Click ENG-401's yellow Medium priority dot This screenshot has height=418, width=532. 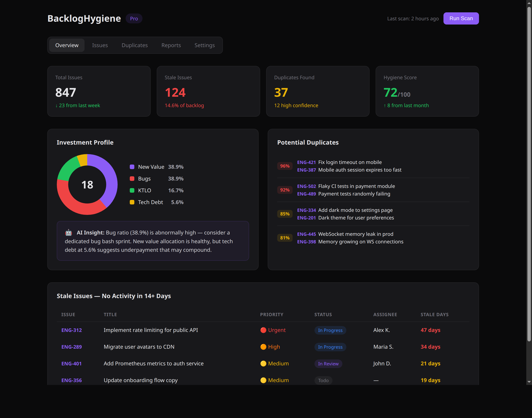(263, 364)
